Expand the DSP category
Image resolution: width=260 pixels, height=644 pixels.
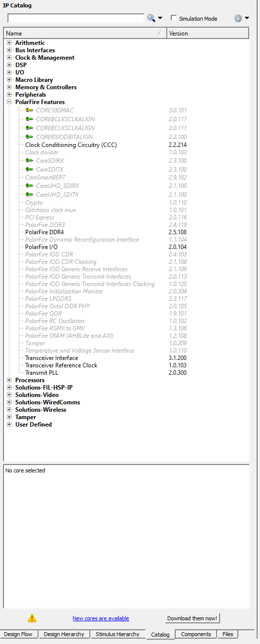click(9, 65)
